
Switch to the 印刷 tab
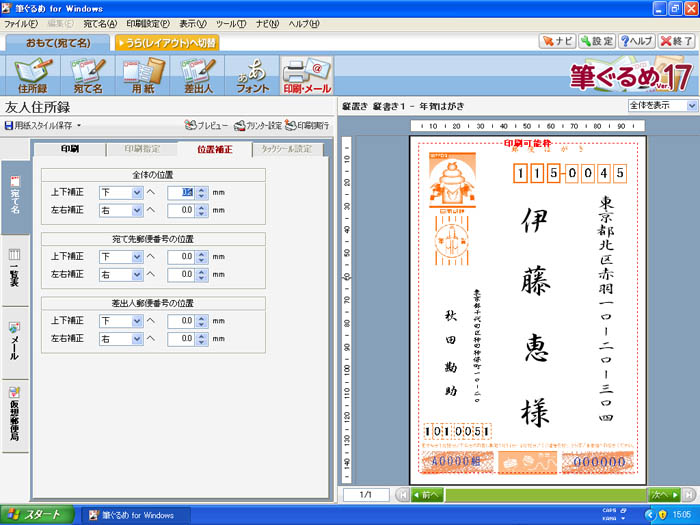pos(70,149)
